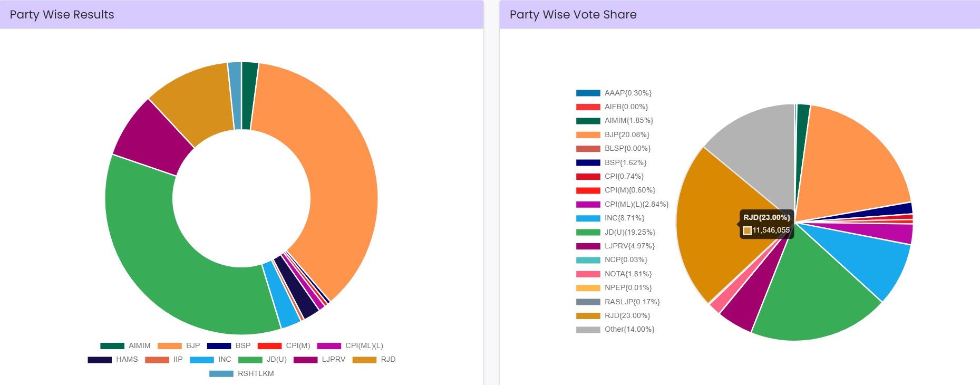This screenshot has width=980, height=385.
Task: Toggle BJP{20.08%} vote share legend entry
Action: click(614, 135)
